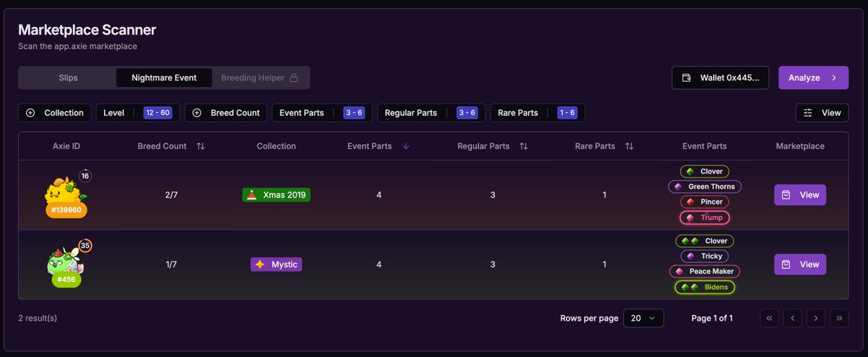Click the sparkle icon in Mystic tag
This screenshot has width=868, height=357.
tap(260, 264)
